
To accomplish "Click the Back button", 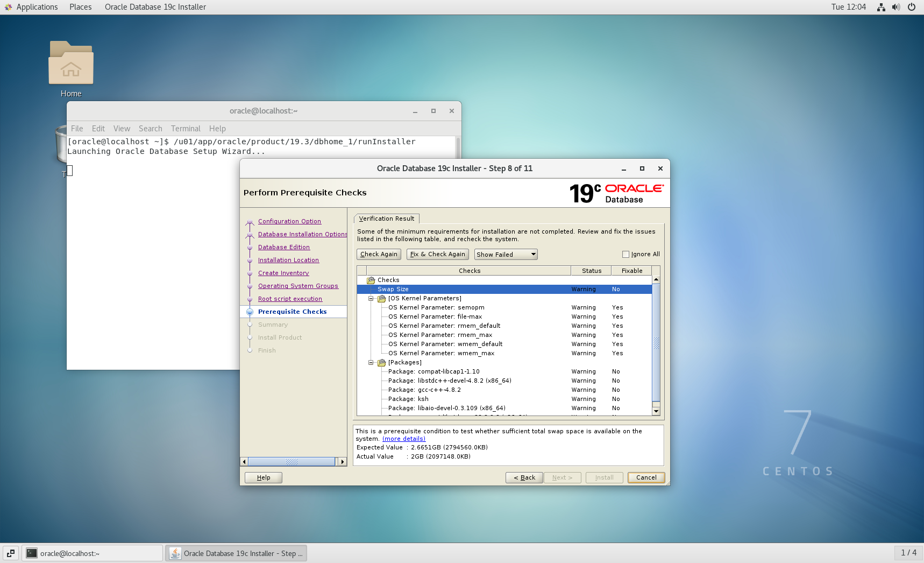I will (x=524, y=477).
